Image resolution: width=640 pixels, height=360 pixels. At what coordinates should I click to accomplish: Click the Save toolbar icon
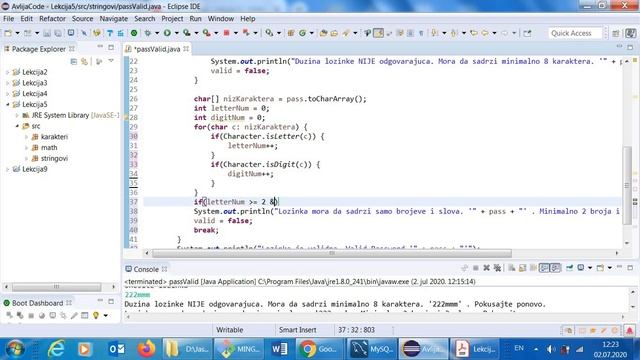(47, 33)
